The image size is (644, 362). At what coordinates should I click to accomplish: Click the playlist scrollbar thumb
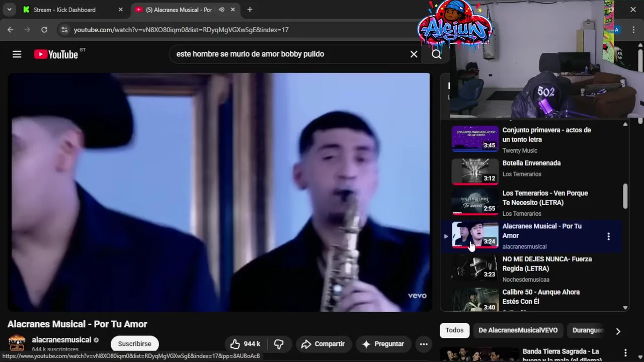pyautogui.click(x=625, y=196)
